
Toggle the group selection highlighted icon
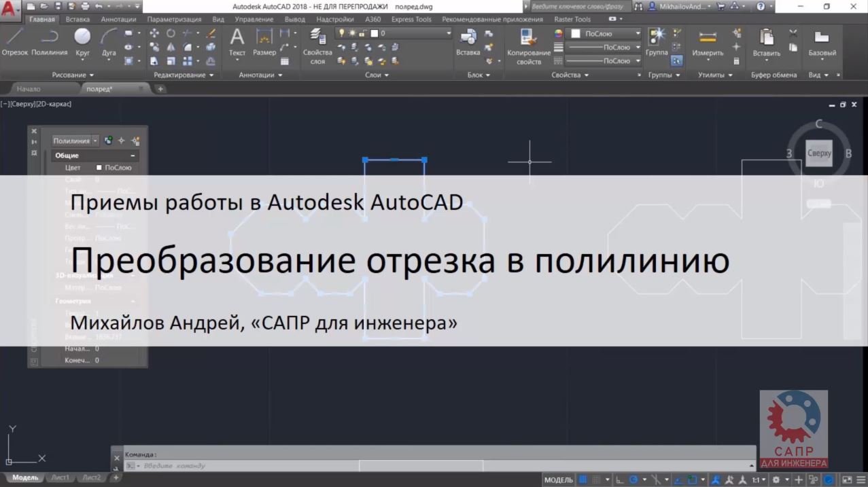[x=676, y=60]
